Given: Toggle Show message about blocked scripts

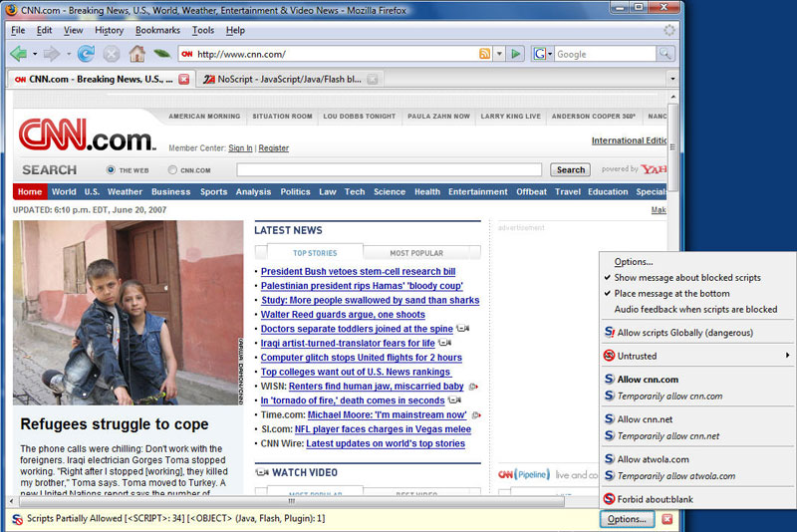Looking at the screenshot, I should click(686, 278).
